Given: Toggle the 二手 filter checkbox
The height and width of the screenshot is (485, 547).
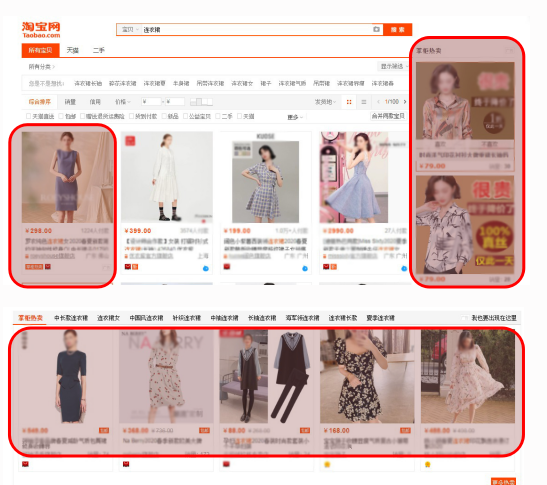Looking at the screenshot, I should pos(218,116).
